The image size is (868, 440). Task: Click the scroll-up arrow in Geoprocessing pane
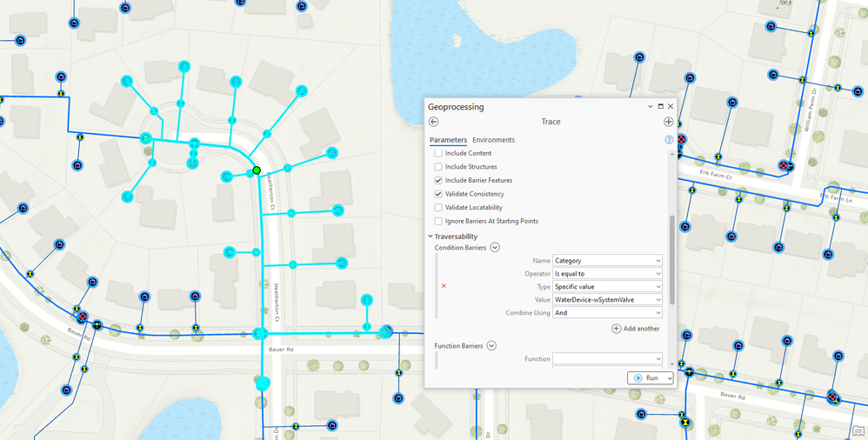pos(672,155)
